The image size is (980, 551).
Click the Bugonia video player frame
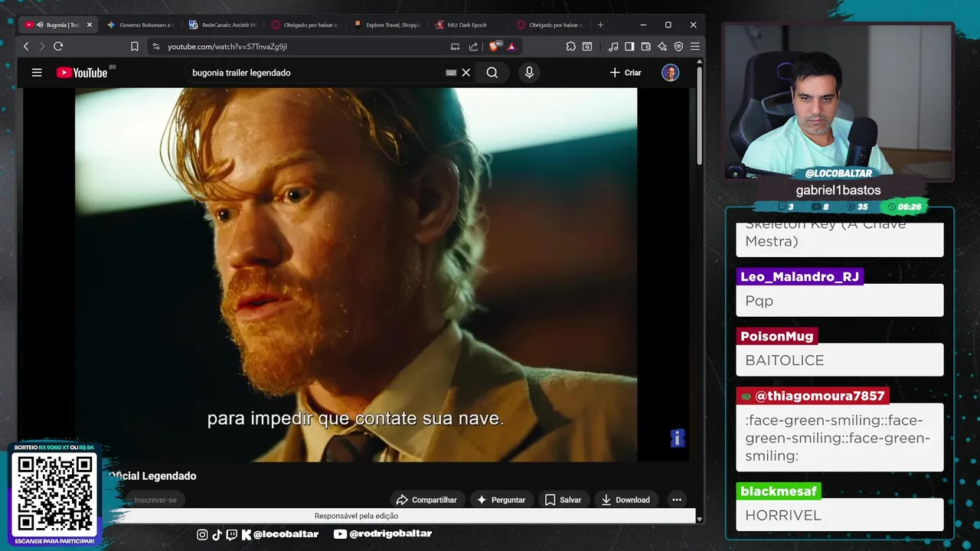point(356,275)
